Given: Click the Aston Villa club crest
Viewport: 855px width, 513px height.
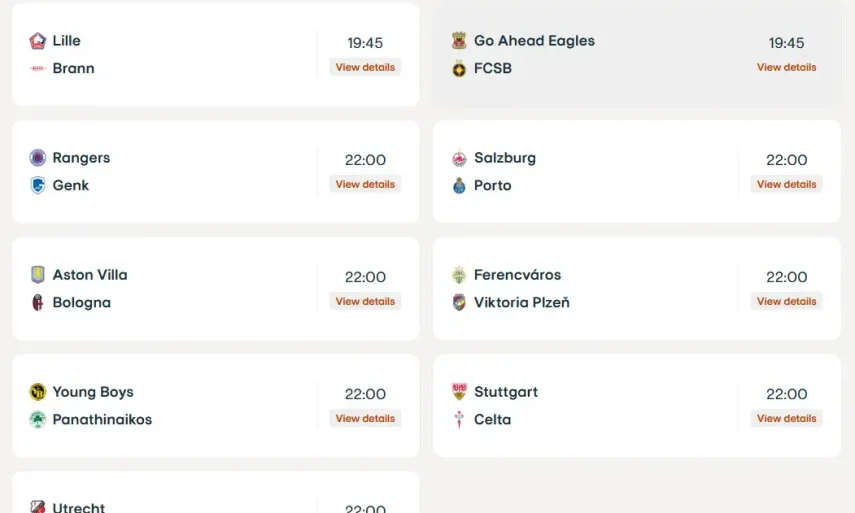Looking at the screenshot, I should [x=38, y=275].
